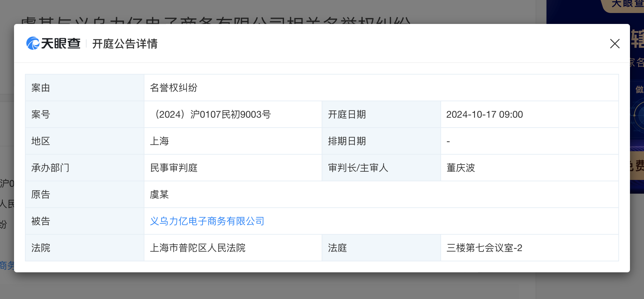The image size is (644, 299).
Task: Click the 开庭日期 field label
Action: [x=347, y=115]
